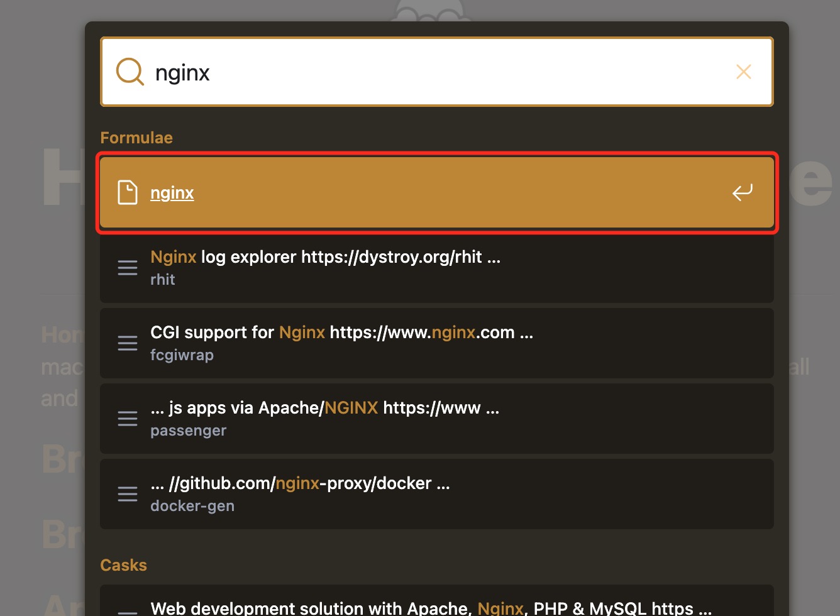Open the nginx formula result
This screenshot has width=840, height=616.
(x=437, y=192)
